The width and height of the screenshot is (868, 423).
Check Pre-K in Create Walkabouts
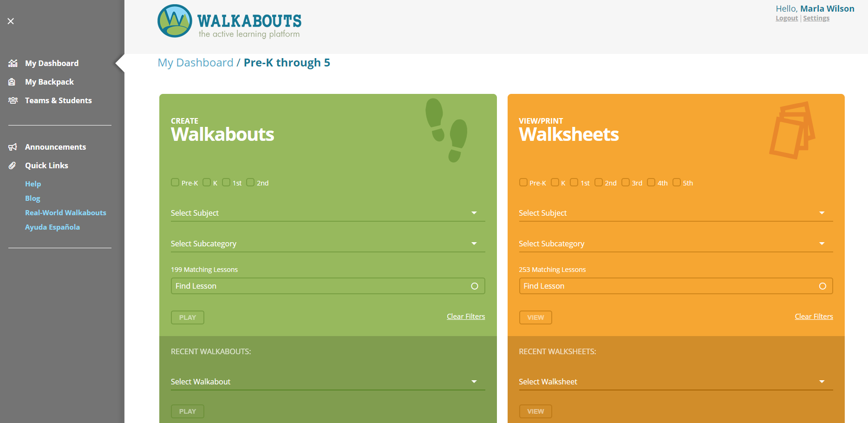point(175,182)
